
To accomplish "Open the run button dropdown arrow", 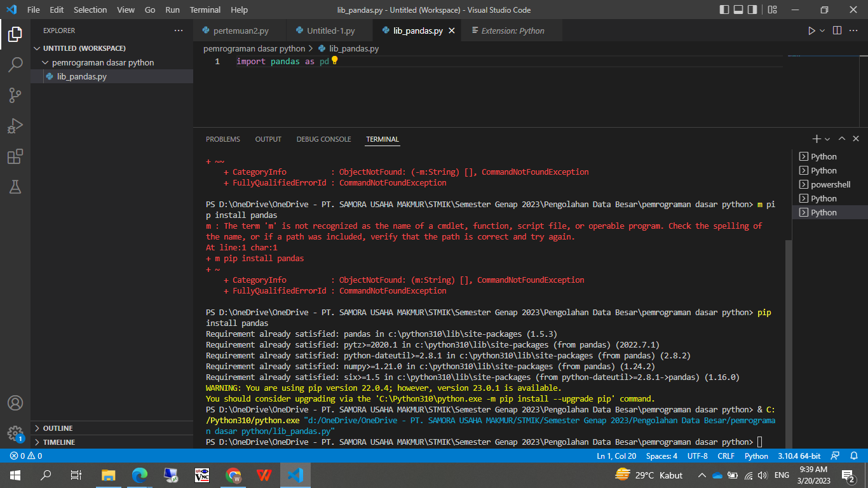I will [x=822, y=30].
